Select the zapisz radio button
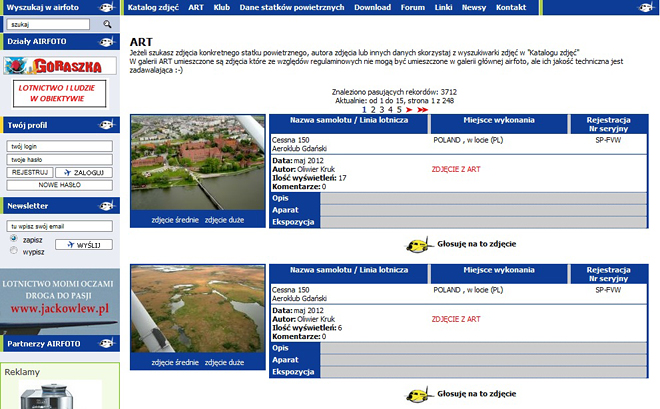This screenshot has width=660, height=409. tap(14, 239)
